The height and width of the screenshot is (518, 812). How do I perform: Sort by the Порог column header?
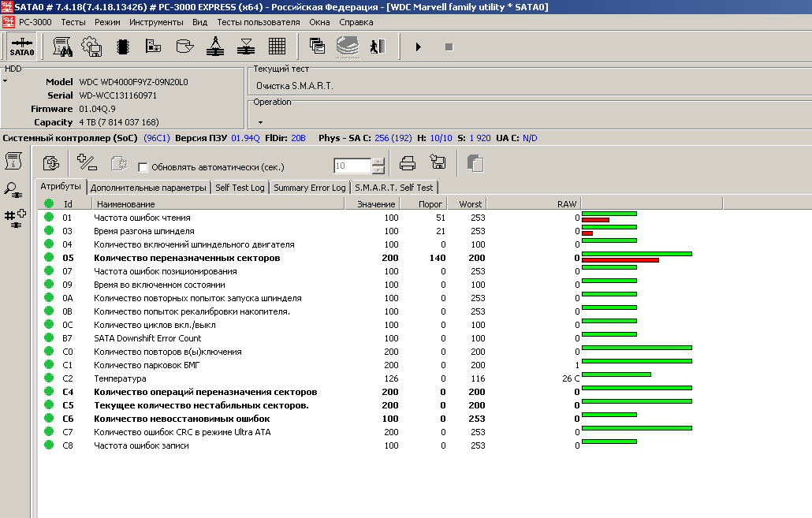(423, 204)
